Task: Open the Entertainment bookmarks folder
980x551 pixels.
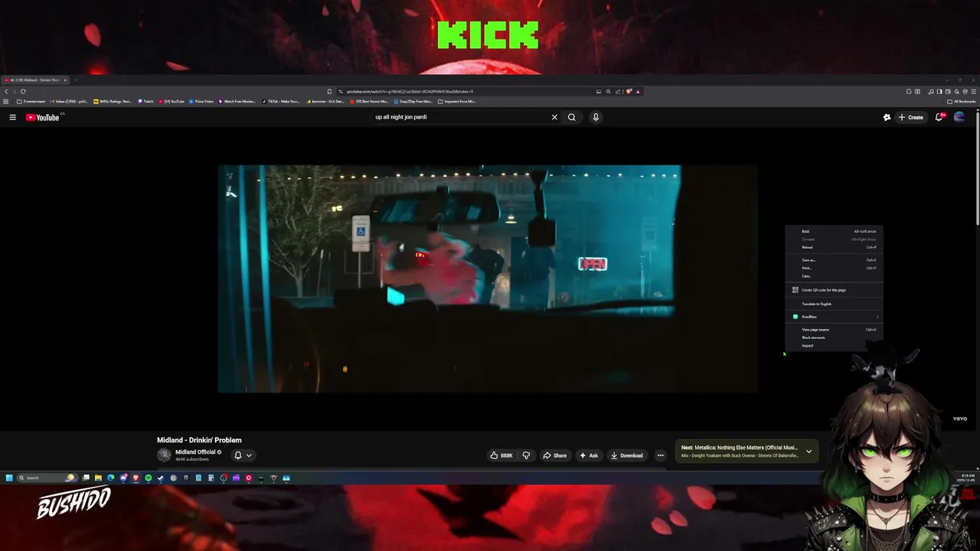Action: 31,101
